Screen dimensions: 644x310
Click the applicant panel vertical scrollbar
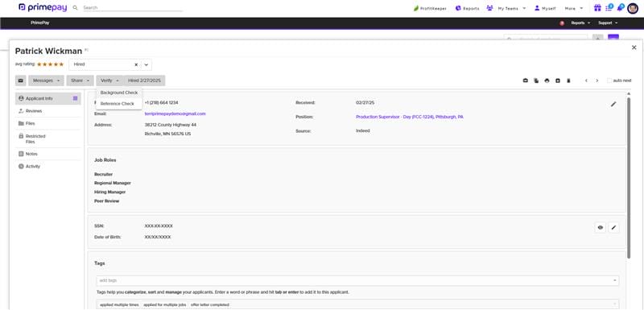629,178
